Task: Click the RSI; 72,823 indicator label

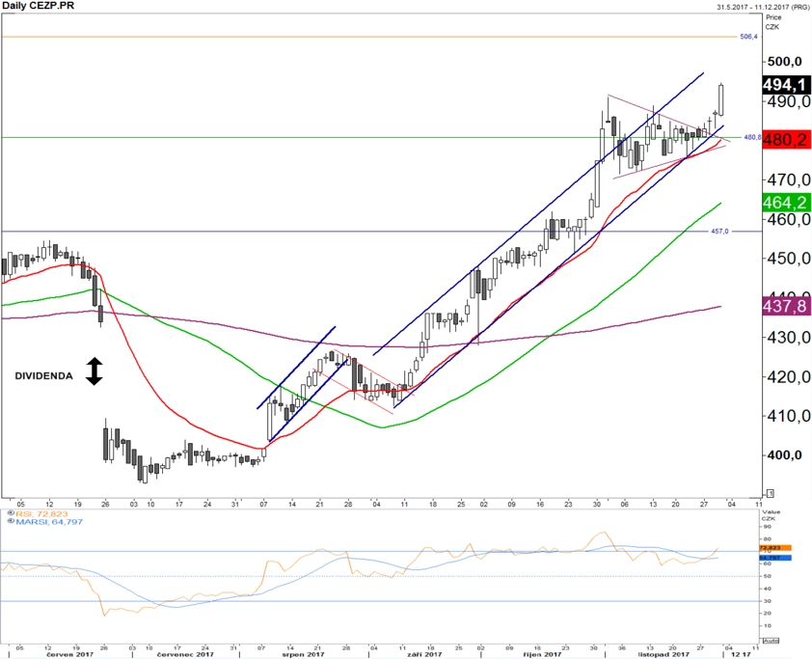Action: (x=41, y=513)
